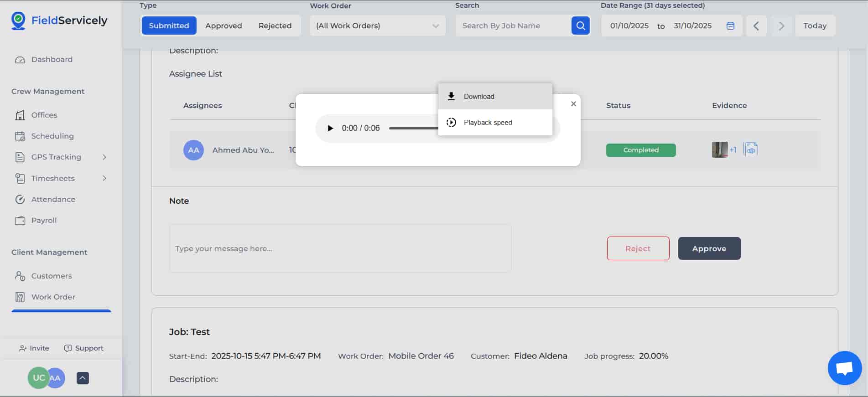Open Support link

84,348
